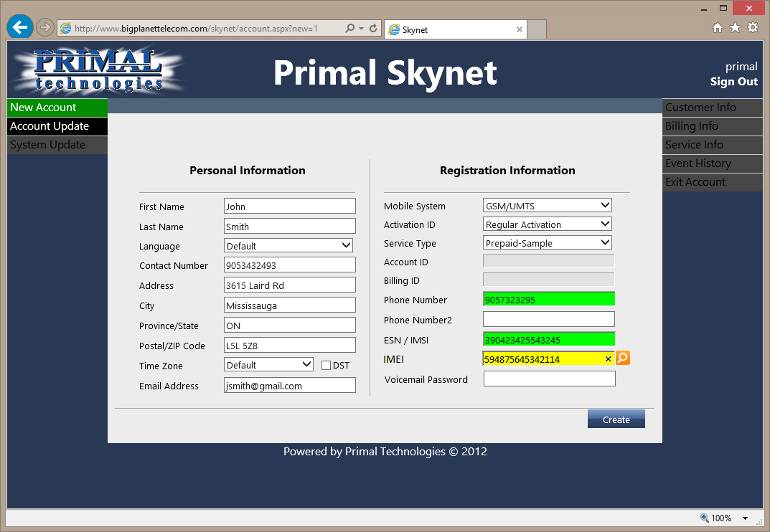Click Powered by Primal Technologies footer text

[x=385, y=452]
